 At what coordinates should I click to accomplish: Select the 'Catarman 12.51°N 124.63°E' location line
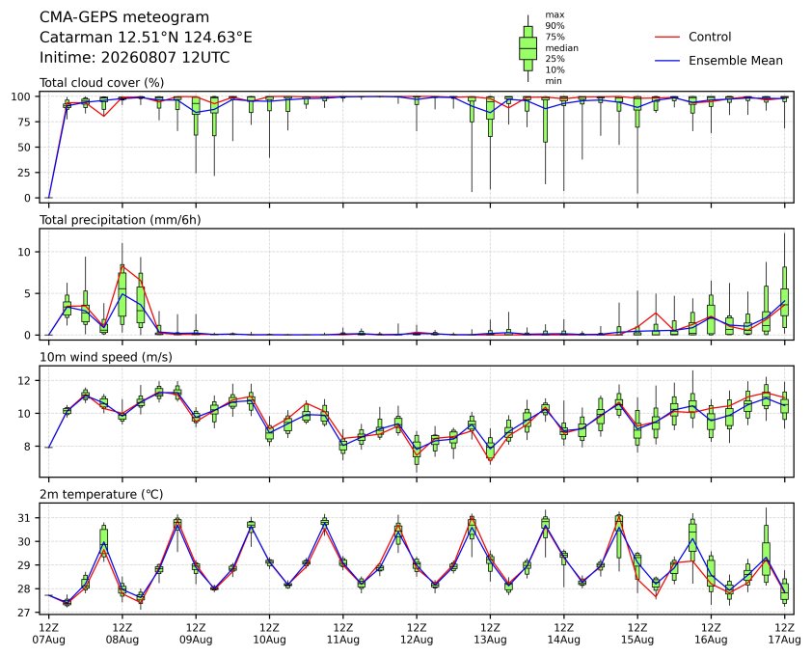[146, 38]
